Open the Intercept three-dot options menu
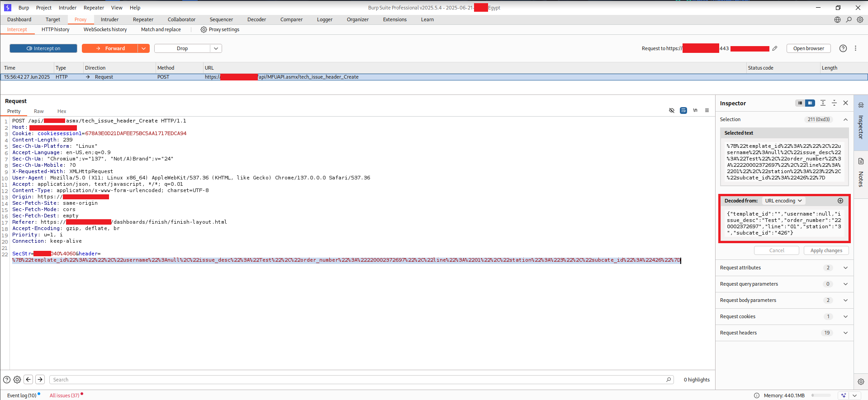Viewport: 868px width, 400px height. click(855, 48)
